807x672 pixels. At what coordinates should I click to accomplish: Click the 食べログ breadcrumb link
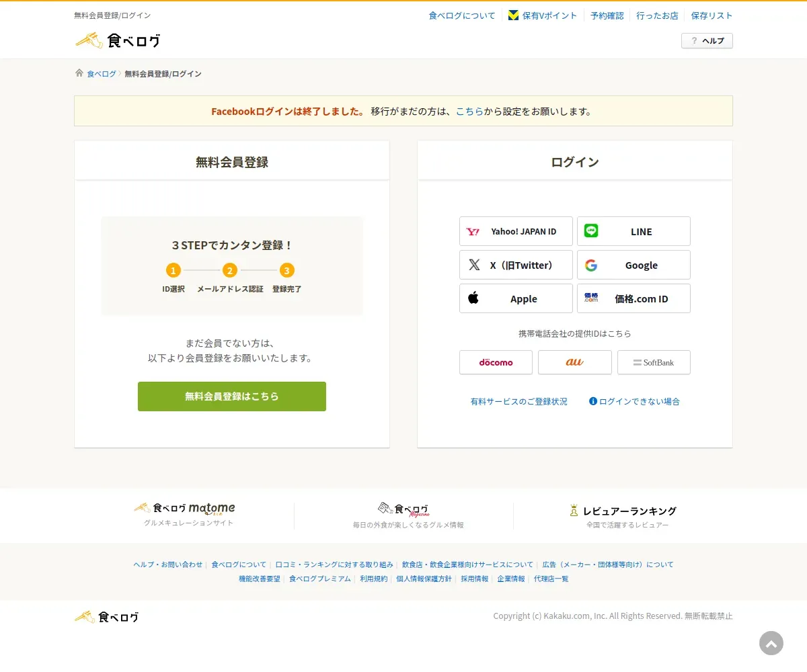point(102,74)
